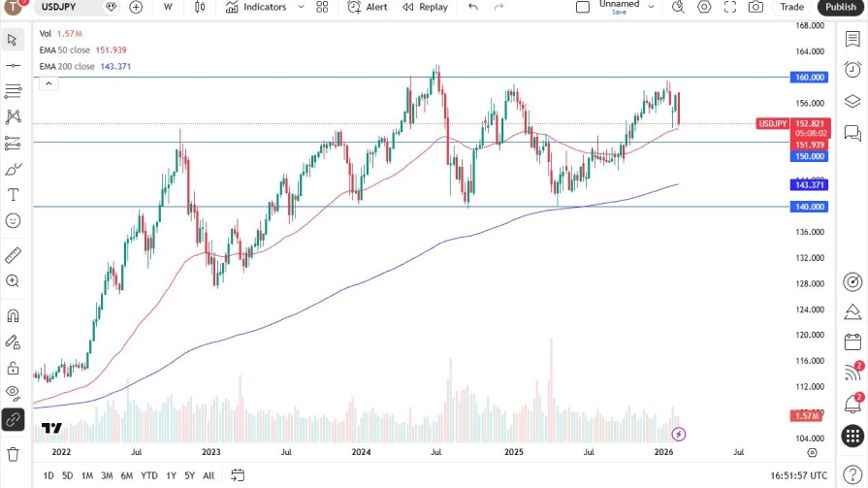Hide all drawings with eye icon
The image size is (868, 488).
click(13, 393)
